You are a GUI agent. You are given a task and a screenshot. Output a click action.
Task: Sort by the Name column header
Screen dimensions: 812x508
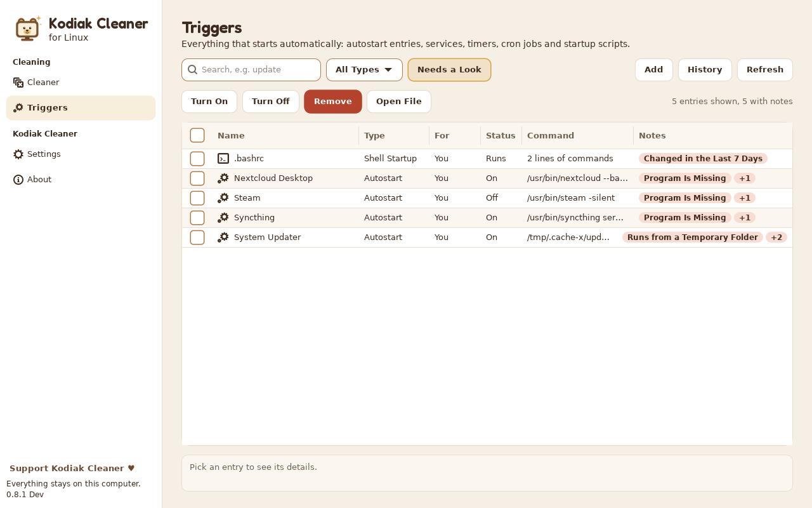pos(285,135)
